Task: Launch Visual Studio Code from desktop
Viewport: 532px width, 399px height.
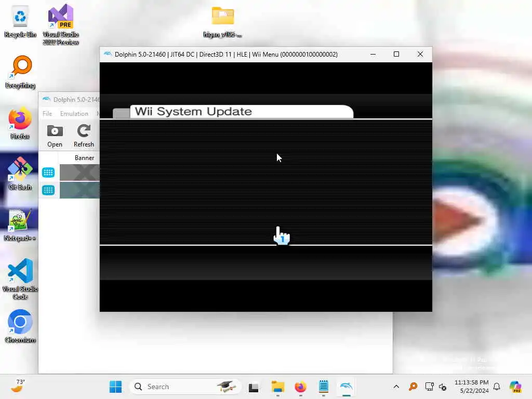Action: point(20,279)
